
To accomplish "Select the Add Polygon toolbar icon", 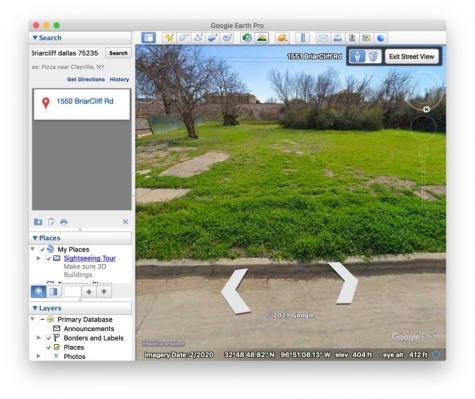I will pos(184,38).
